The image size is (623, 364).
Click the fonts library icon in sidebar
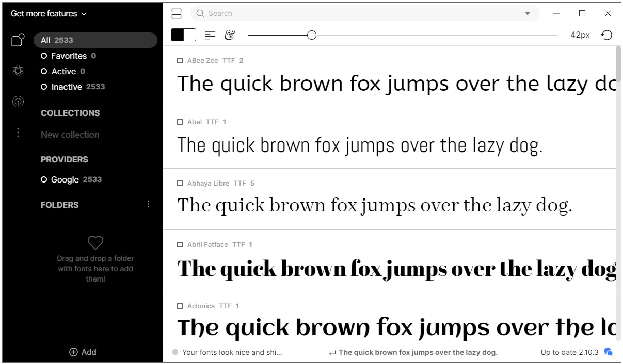[x=18, y=40]
